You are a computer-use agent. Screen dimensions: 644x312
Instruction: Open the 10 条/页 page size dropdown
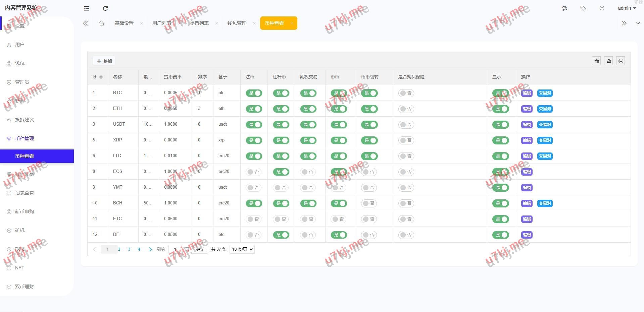(242, 249)
